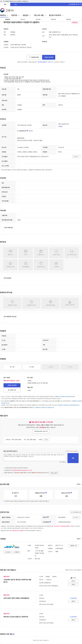
Task: Select the 개인 member tab
Action: [x=5, y=4]
